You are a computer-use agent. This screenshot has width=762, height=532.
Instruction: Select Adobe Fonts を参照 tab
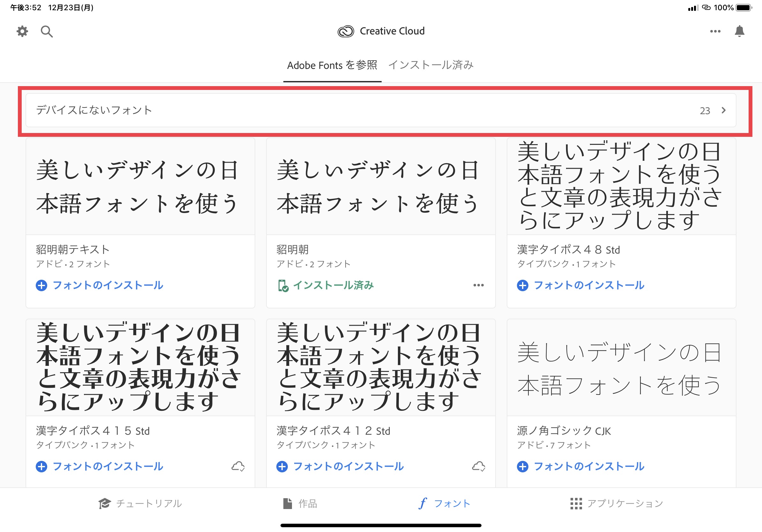(x=332, y=65)
